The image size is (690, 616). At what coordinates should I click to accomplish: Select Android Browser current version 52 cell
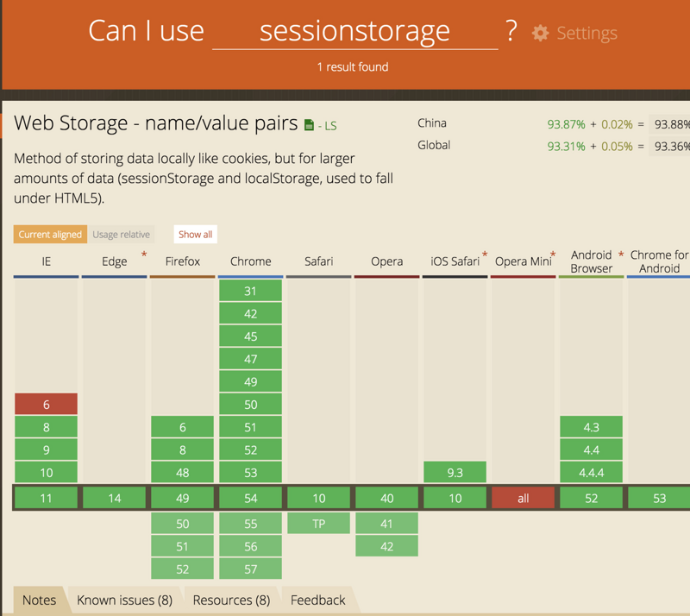591,498
